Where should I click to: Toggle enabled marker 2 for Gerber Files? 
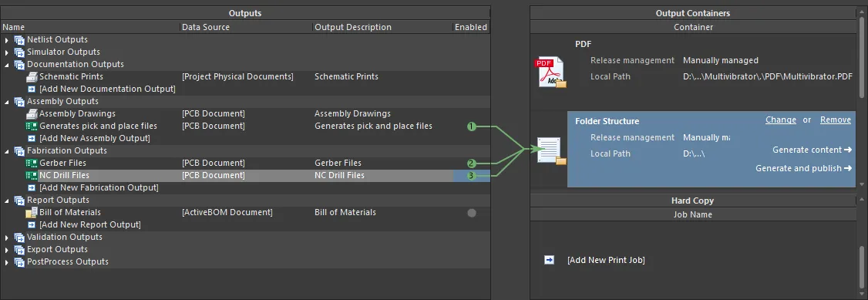click(471, 163)
